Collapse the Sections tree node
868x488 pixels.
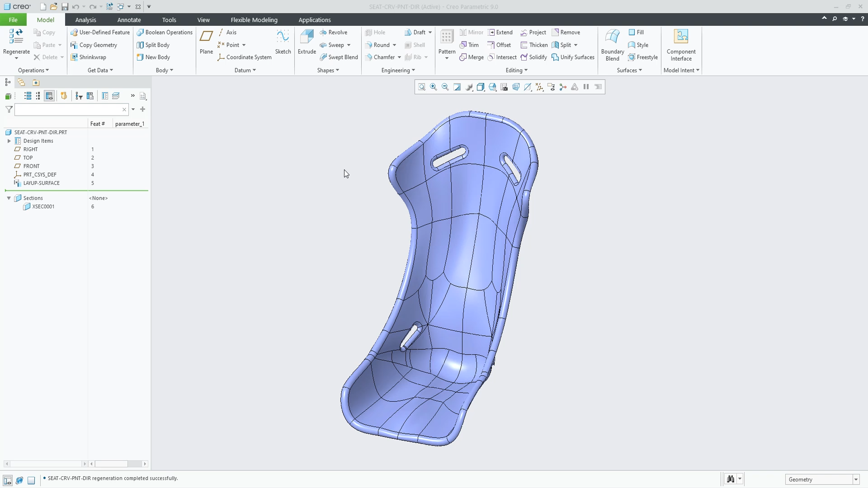click(x=9, y=198)
